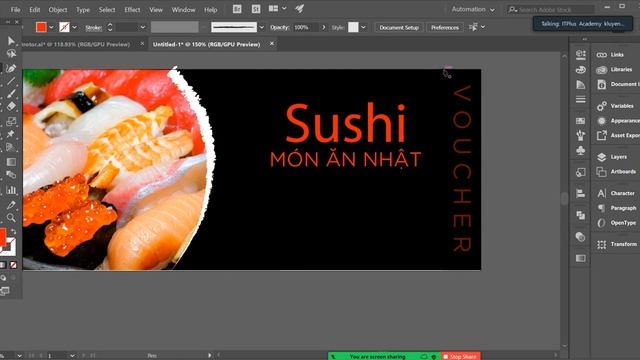
Task: Open the graphic Style dropdown
Action: pos(363,27)
